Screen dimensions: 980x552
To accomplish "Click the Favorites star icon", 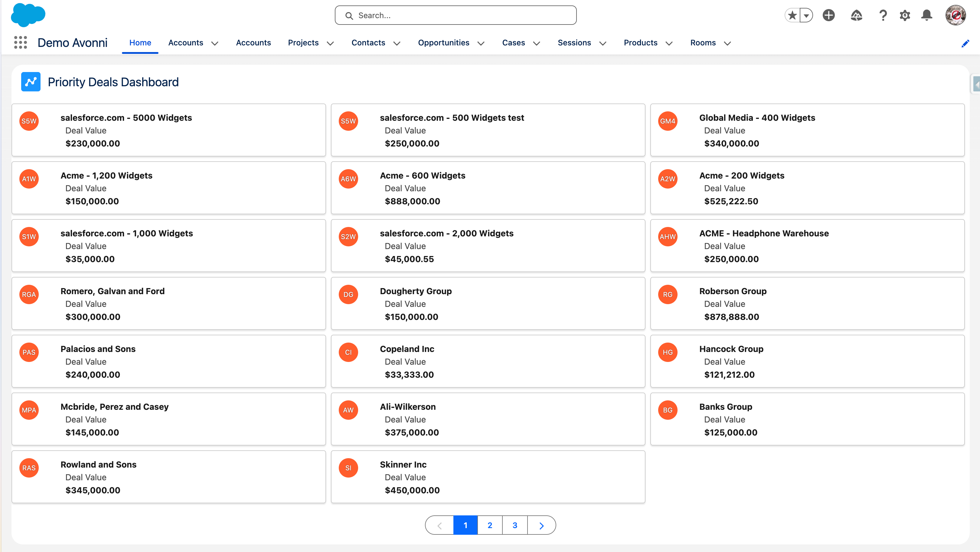I will pos(792,15).
